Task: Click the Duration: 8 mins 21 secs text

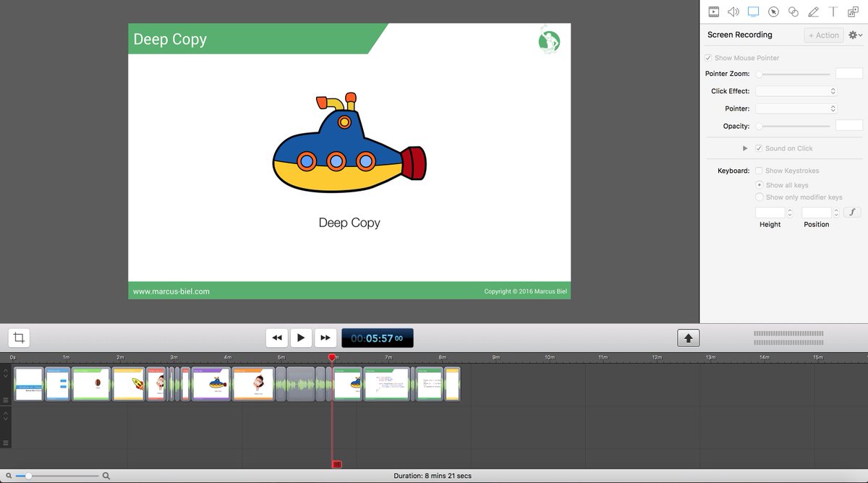Action: [433, 476]
